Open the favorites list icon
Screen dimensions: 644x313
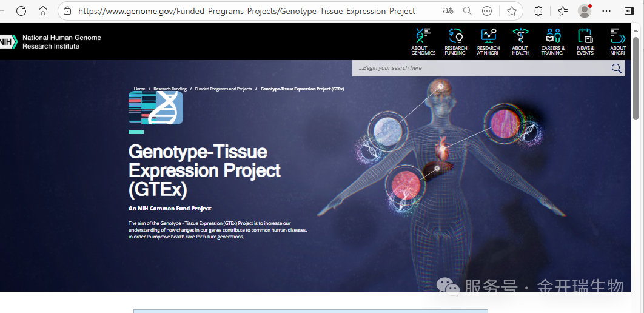tap(563, 11)
